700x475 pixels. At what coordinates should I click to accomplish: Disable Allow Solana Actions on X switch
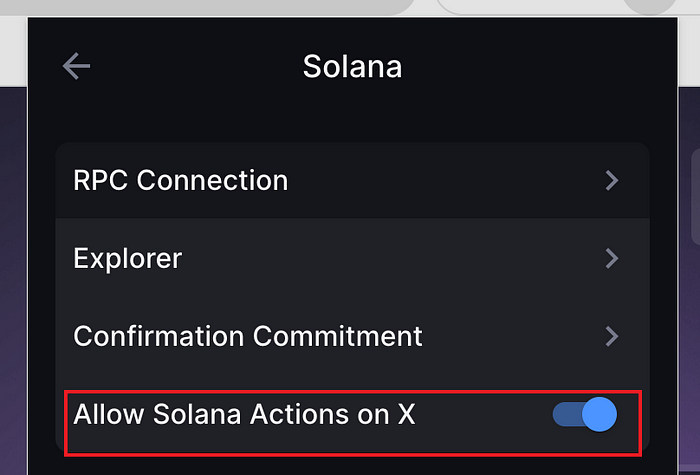tap(585, 414)
